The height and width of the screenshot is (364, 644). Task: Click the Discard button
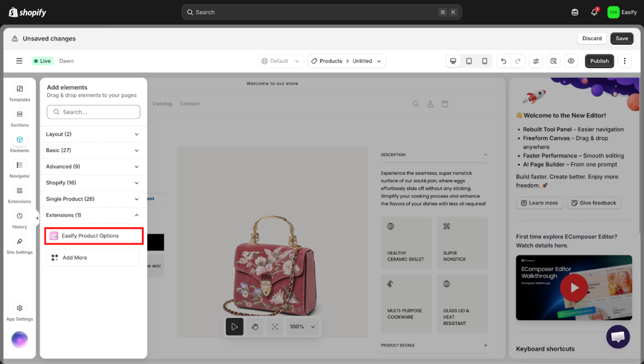[591, 38]
